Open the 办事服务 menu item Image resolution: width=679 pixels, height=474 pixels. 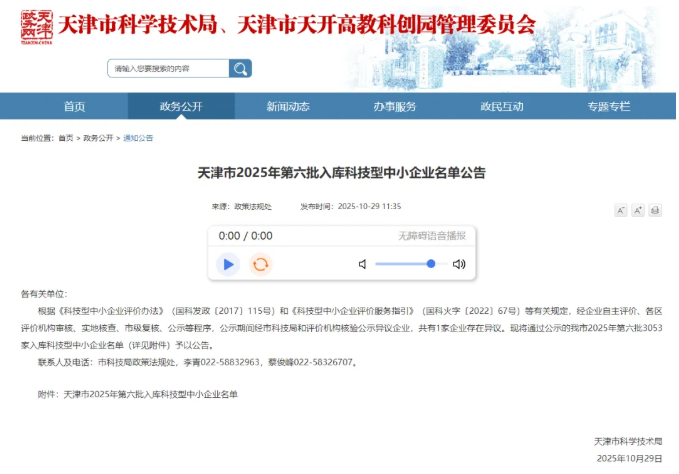click(x=395, y=106)
